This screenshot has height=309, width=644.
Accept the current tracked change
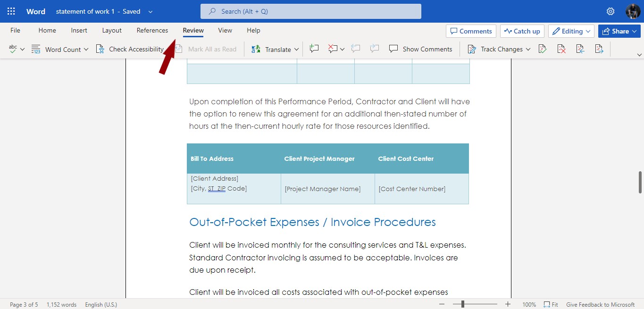click(542, 49)
